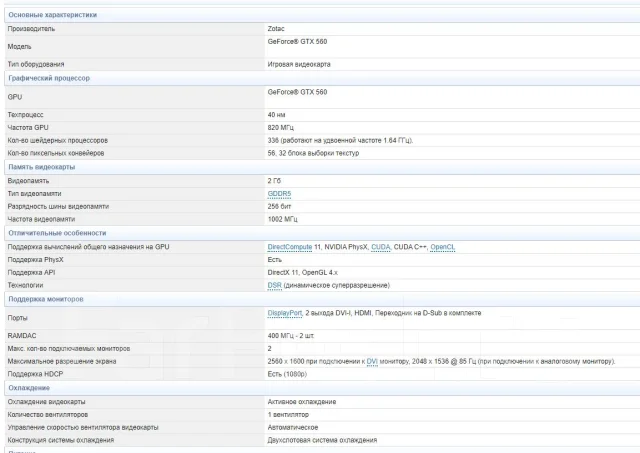
Task: Click the 'Игровая видеокарта' value
Action: point(299,64)
